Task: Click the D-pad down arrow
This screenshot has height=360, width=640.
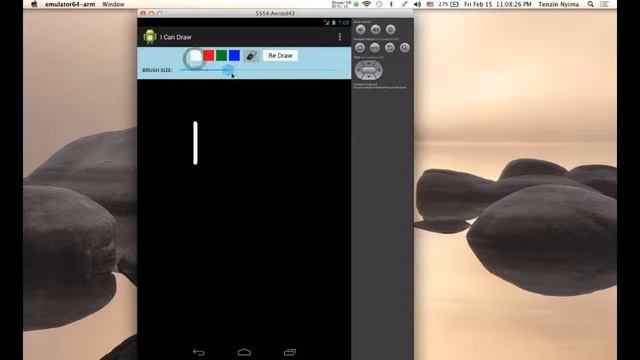Action: pyautogui.click(x=369, y=77)
